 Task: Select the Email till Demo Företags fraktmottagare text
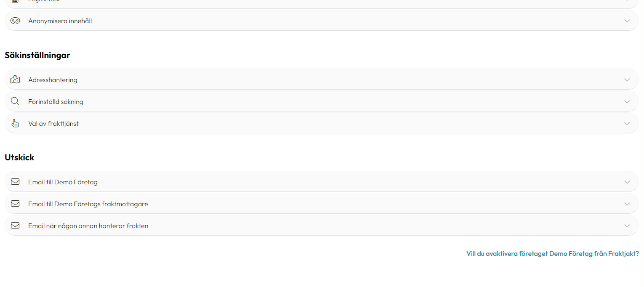(88, 204)
